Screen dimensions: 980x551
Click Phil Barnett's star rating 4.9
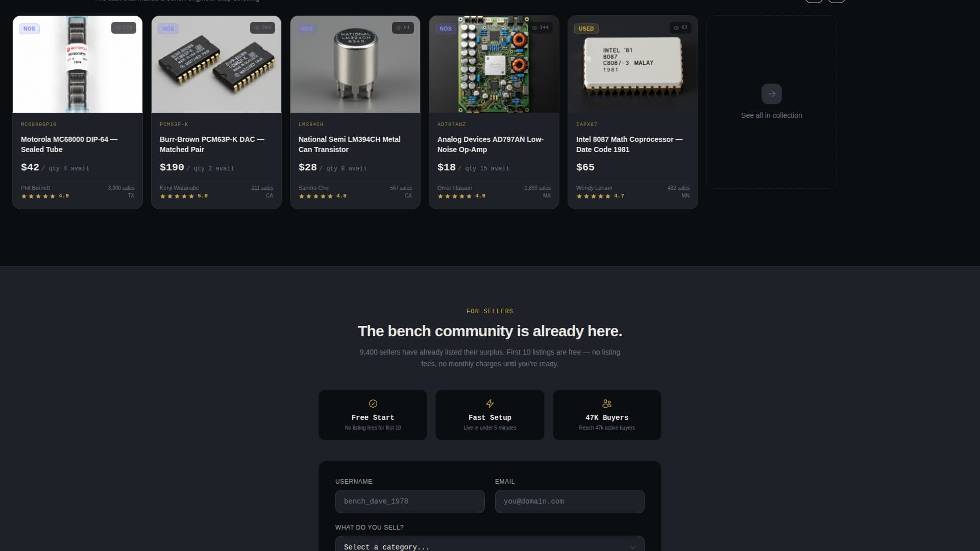45,196
